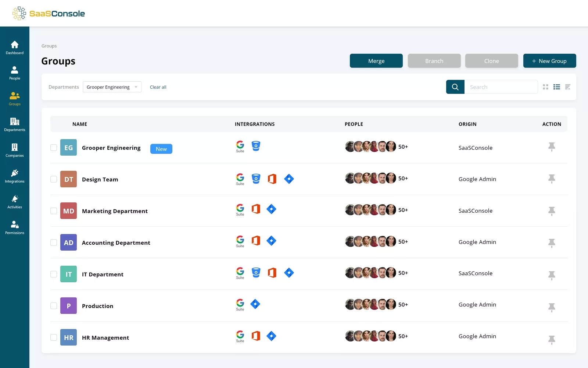Open the Companies sidebar menu item

(15, 150)
